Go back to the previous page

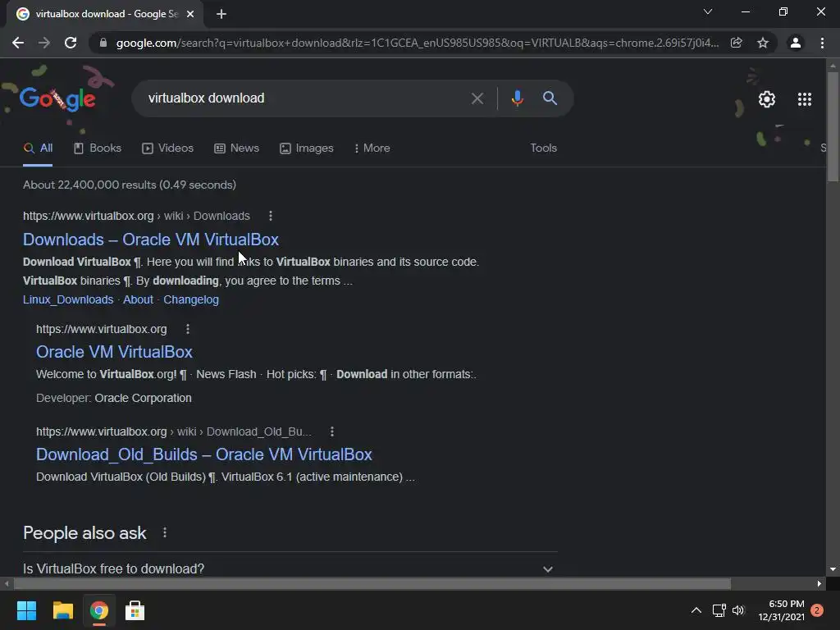(18, 43)
